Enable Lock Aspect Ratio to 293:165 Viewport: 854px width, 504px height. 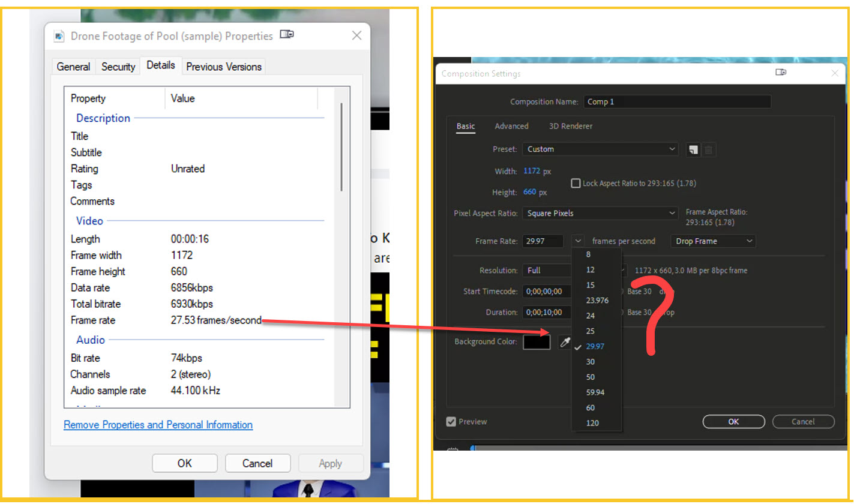tap(574, 183)
